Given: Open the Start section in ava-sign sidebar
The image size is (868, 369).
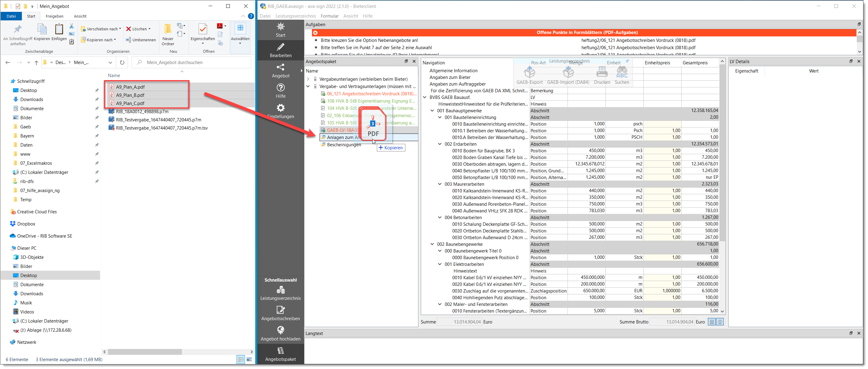Looking at the screenshot, I should click(280, 30).
